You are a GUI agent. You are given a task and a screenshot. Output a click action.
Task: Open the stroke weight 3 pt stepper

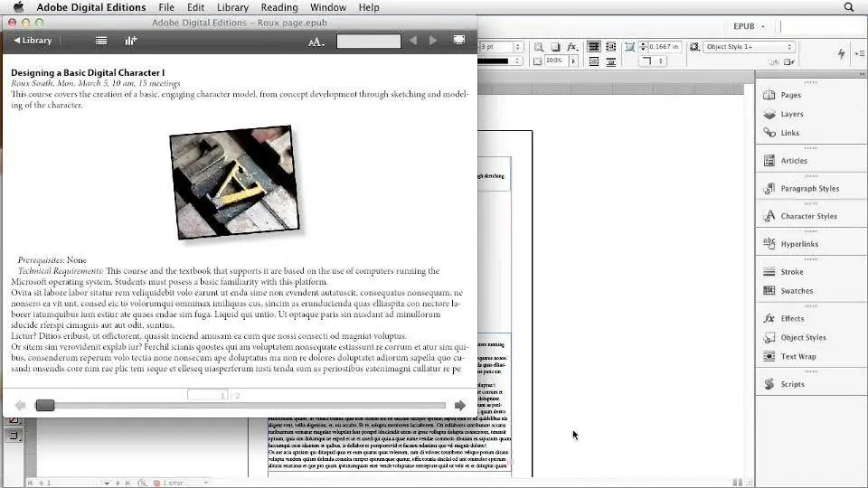pyautogui.click(x=517, y=46)
